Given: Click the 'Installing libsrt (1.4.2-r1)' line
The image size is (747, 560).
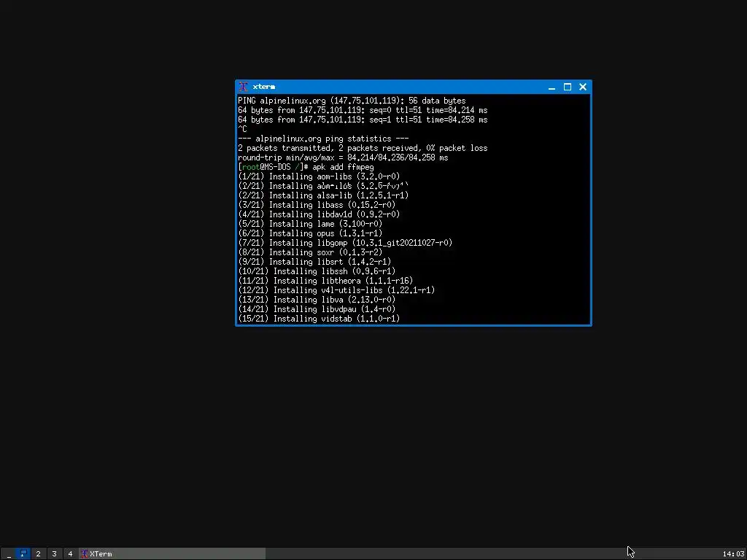Looking at the screenshot, I should click(x=314, y=262).
